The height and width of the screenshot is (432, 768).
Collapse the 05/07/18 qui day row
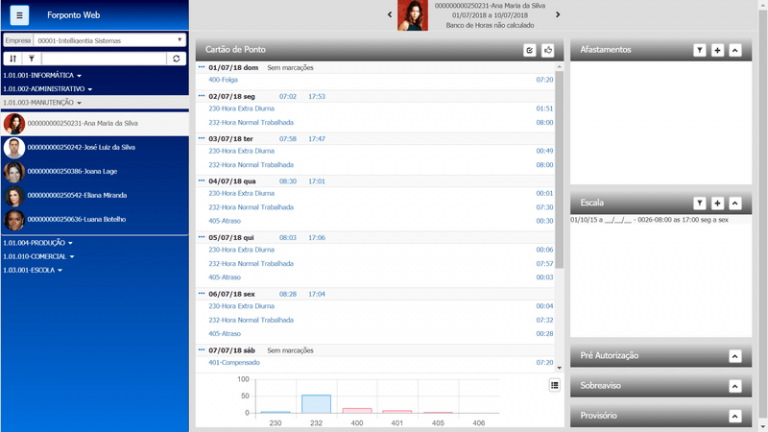202,238
